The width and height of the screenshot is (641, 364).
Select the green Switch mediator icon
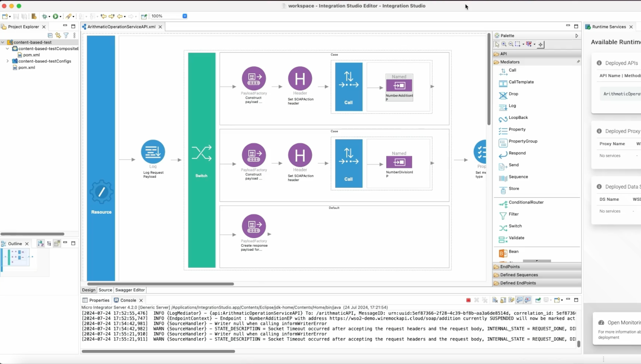pos(202,153)
